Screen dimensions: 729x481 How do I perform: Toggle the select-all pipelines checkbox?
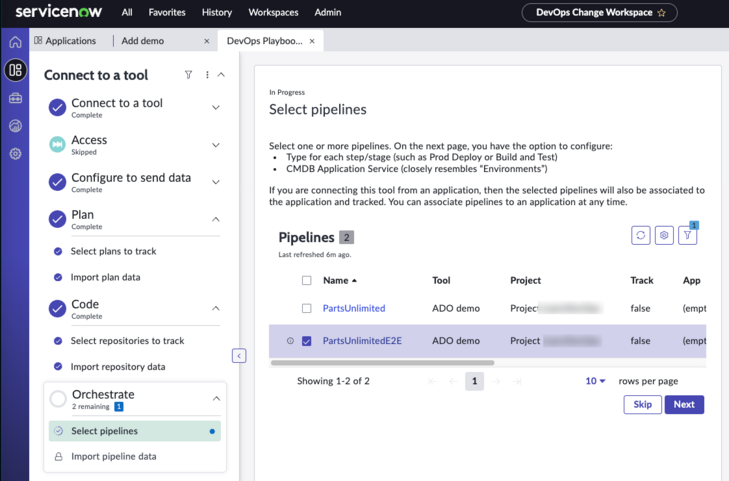[x=306, y=281]
